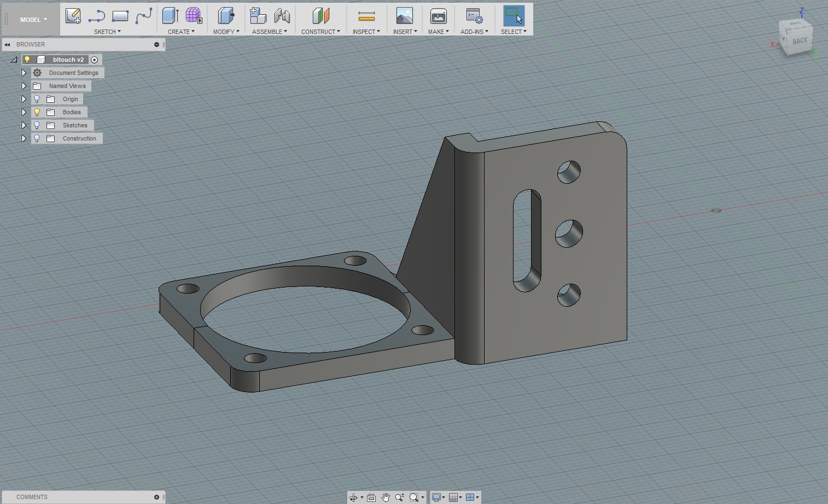Select the Zoom magnifier icon
The width and height of the screenshot is (828, 504).
(x=400, y=497)
